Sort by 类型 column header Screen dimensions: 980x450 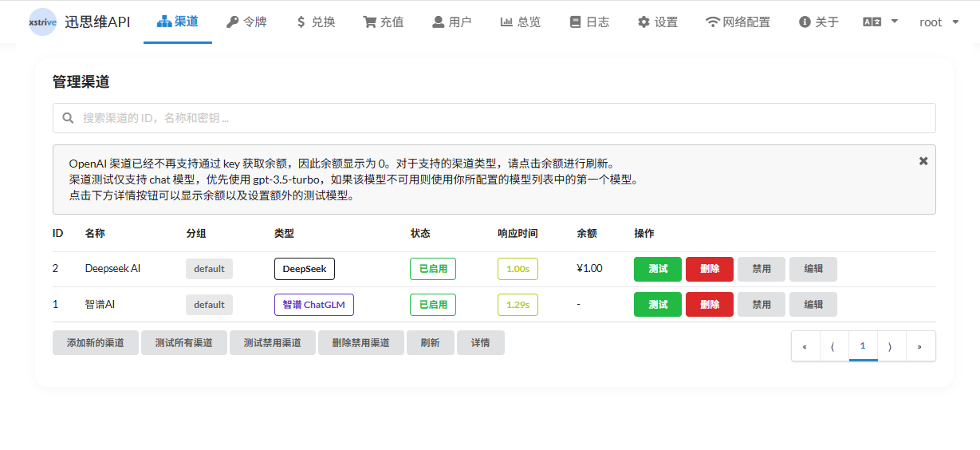284,234
